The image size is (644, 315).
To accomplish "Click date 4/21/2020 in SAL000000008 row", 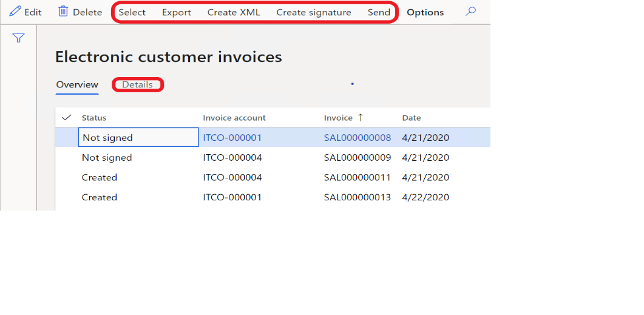I will [425, 138].
